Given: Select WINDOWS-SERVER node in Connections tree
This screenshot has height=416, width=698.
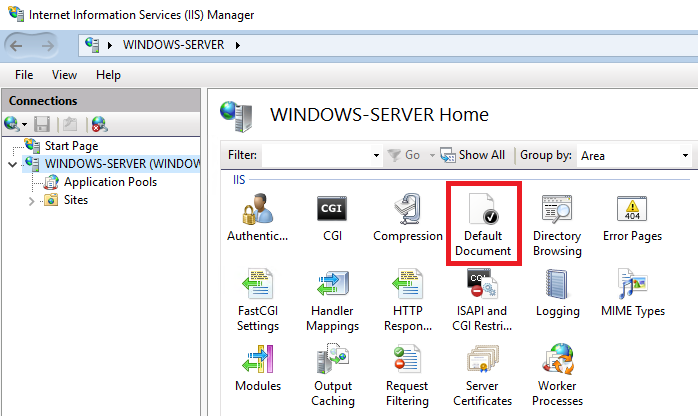Looking at the screenshot, I should point(112,164).
